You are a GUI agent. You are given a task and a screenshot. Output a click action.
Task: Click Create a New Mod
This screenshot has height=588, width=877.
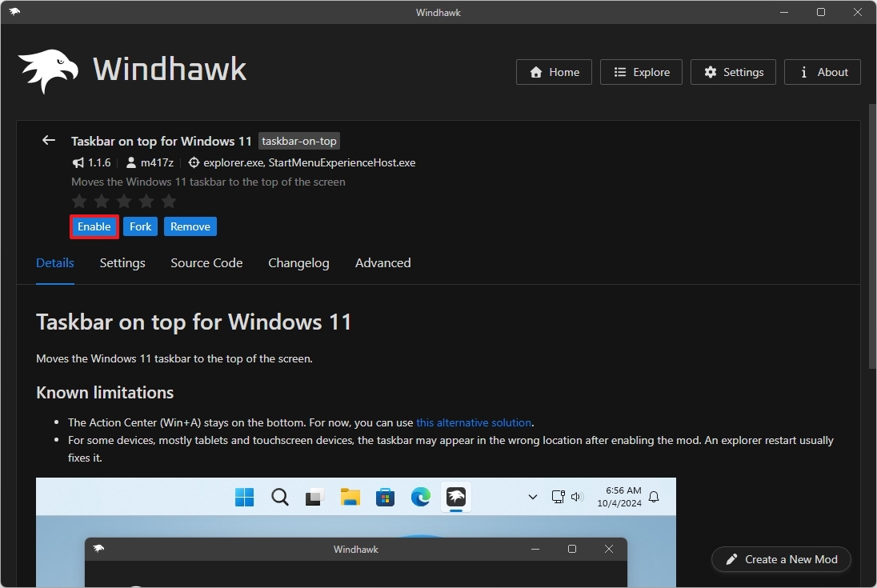point(780,559)
